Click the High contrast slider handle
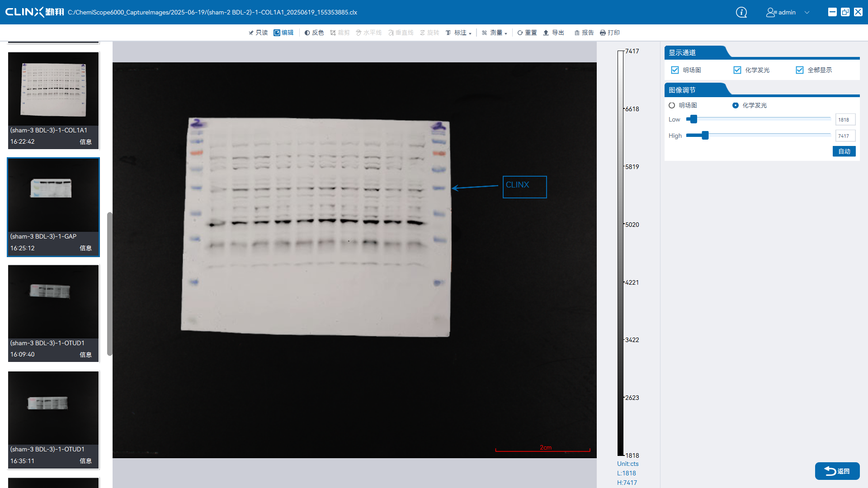The image size is (868, 488). tap(705, 135)
